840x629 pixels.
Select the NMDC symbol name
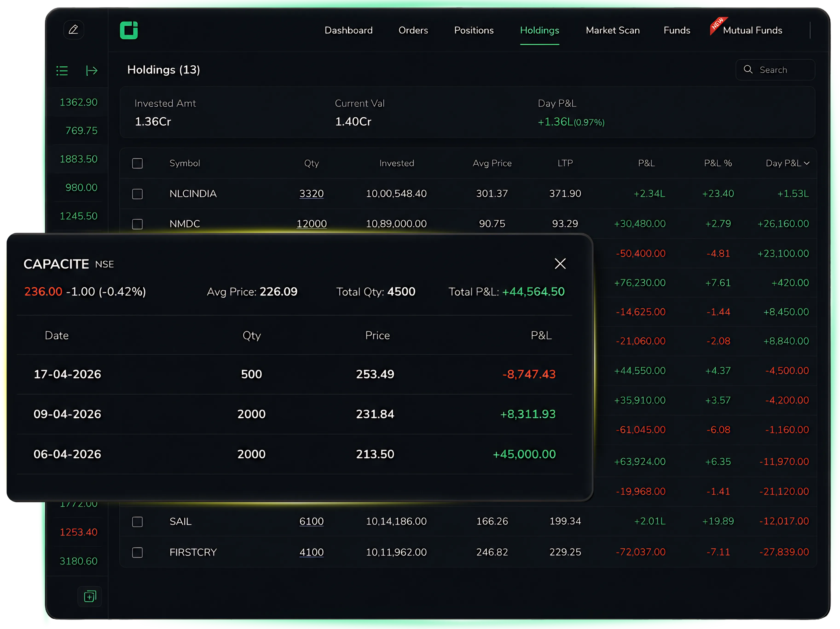185,224
